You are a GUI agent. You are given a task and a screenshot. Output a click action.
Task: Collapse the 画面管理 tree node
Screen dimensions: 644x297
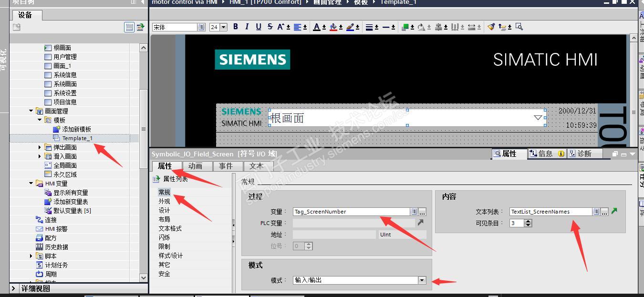(31, 111)
